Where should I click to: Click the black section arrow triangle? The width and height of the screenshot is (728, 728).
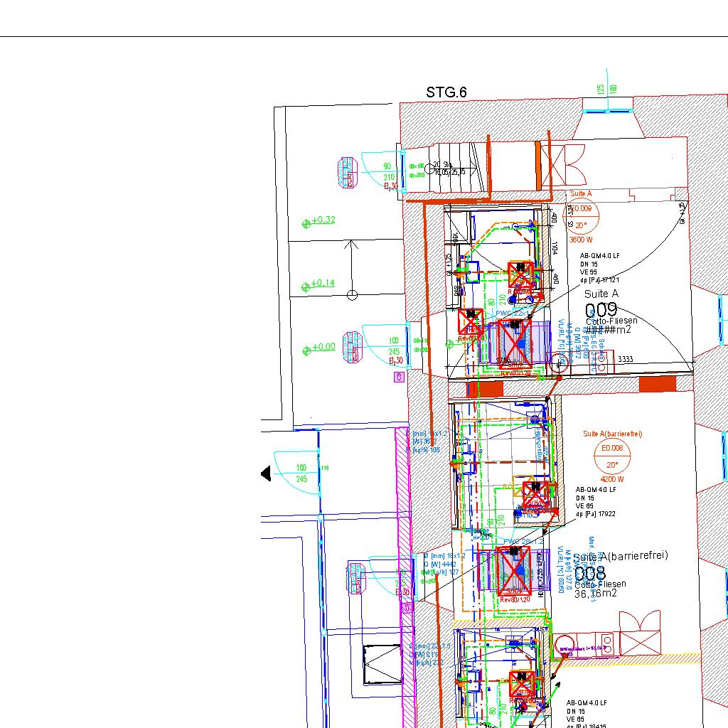click(266, 473)
